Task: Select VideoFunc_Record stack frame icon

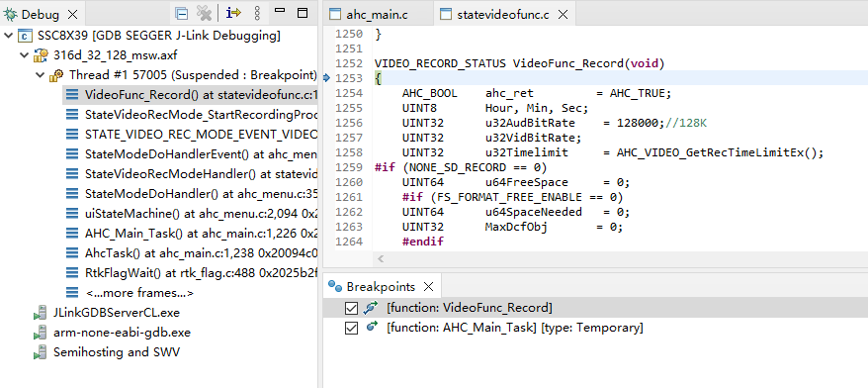Action: coord(72,95)
